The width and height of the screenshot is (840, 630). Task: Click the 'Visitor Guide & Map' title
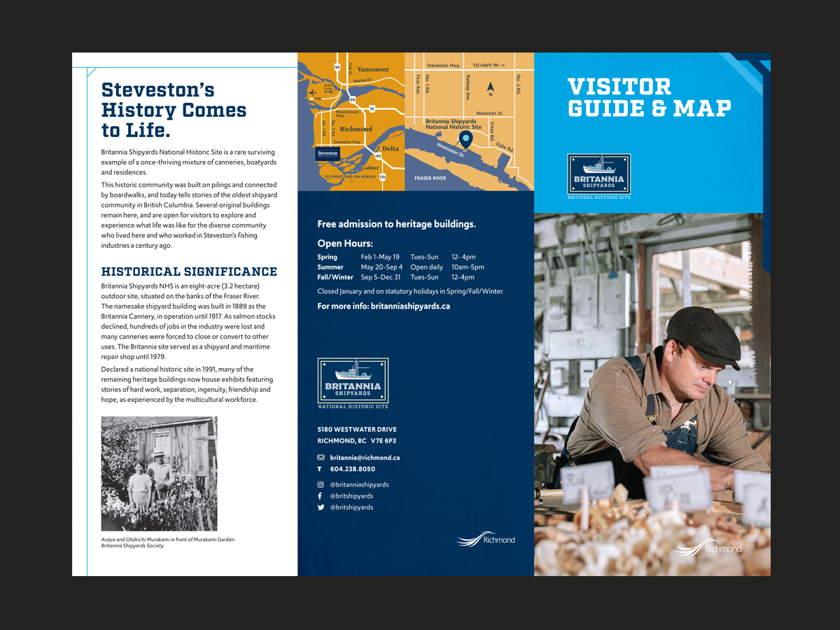point(649,97)
